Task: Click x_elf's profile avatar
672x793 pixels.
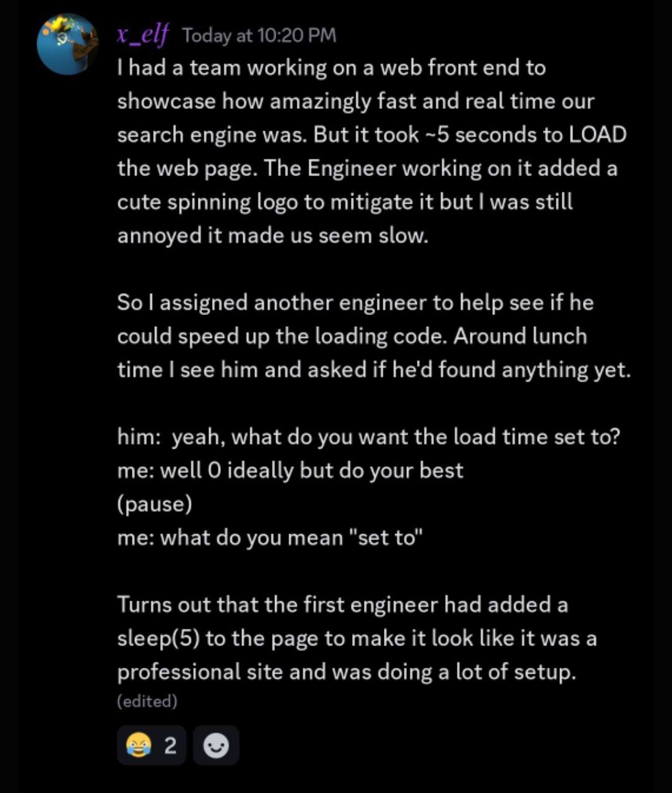Action: point(67,45)
